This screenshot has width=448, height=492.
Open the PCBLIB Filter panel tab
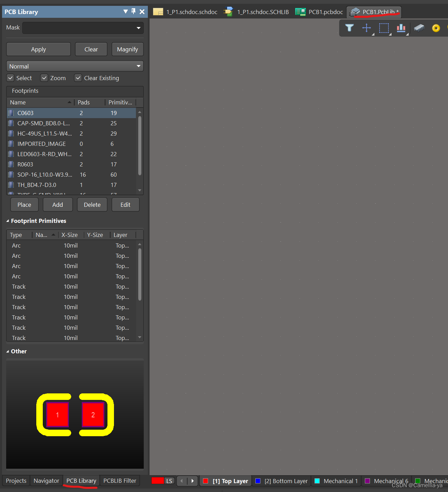[x=120, y=481]
